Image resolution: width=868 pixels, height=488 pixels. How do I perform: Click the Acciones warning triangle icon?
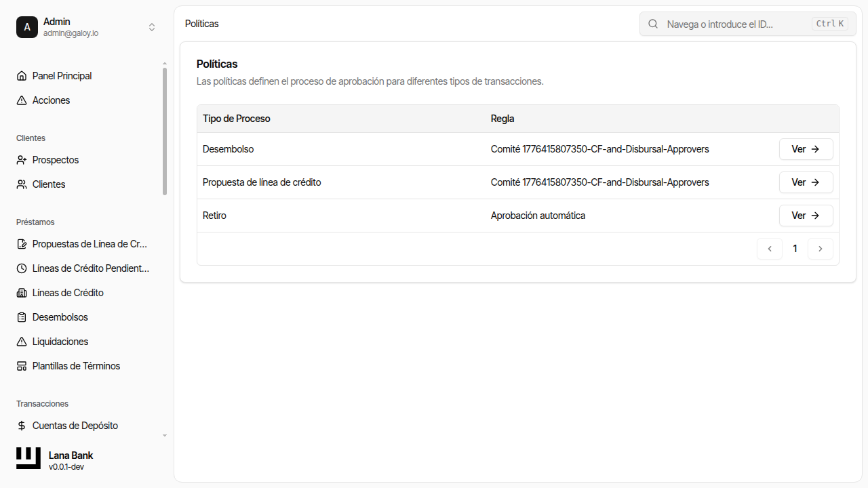[22, 100]
